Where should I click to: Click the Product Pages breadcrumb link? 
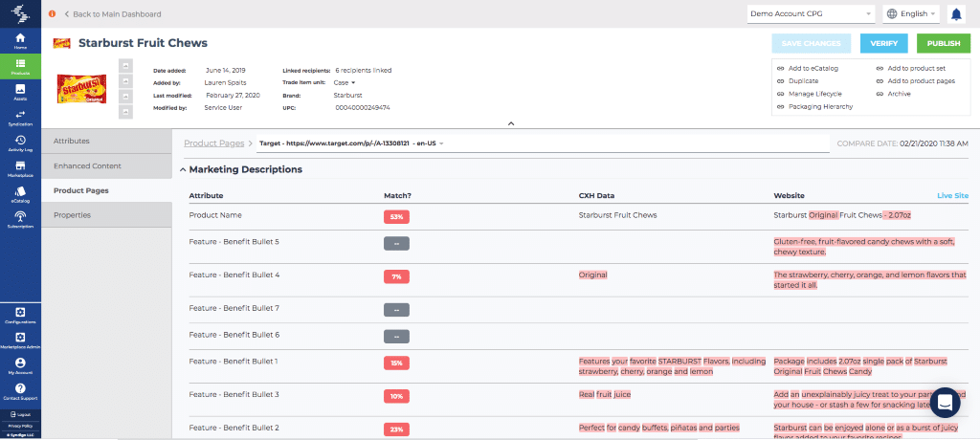click(213, 143)
